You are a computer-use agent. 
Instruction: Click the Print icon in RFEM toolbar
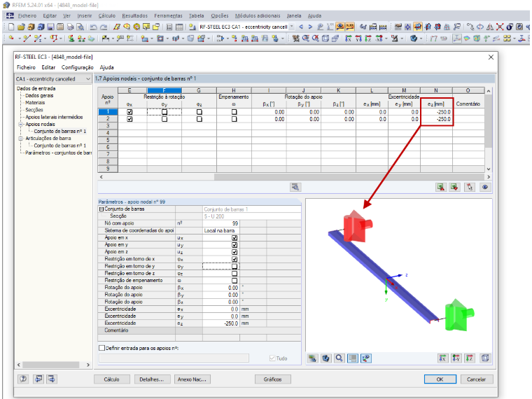(70, 27)
